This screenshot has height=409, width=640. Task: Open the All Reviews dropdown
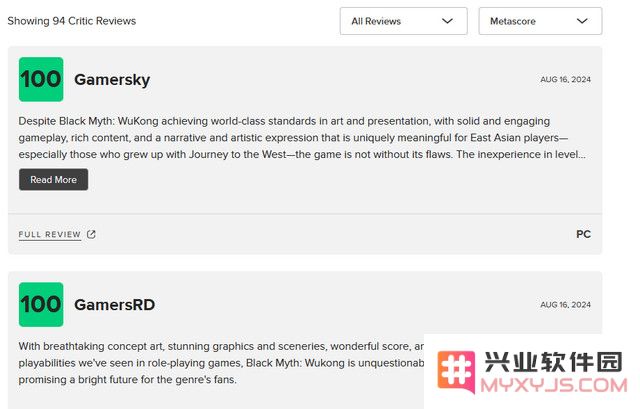coord(403,21)
